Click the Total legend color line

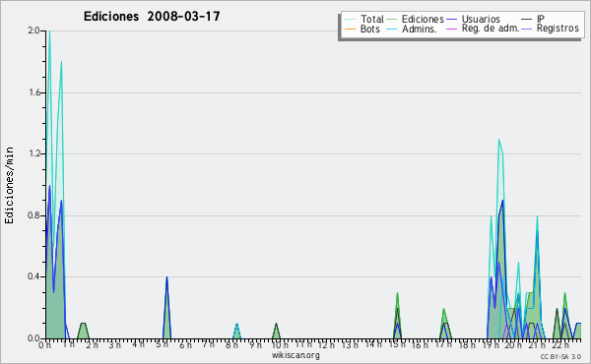coord(350,20)
